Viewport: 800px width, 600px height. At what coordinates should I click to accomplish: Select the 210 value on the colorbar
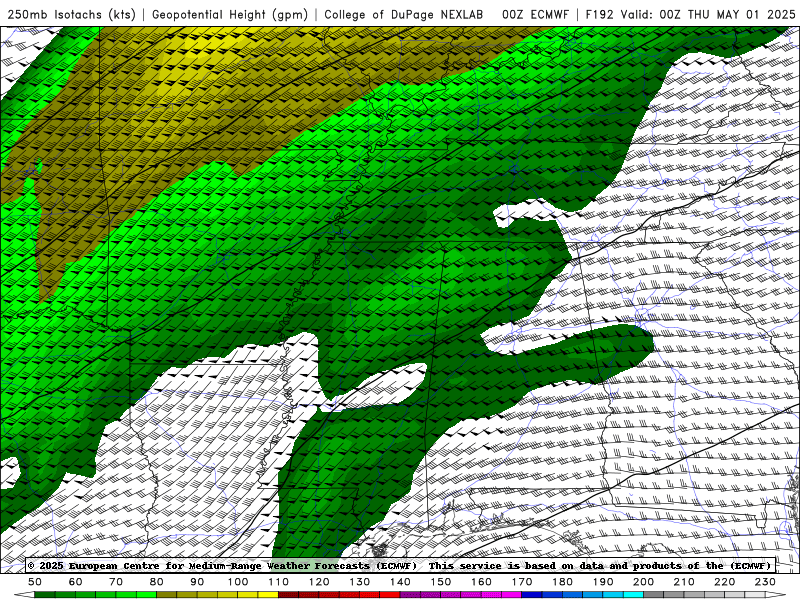coord(684,582)
